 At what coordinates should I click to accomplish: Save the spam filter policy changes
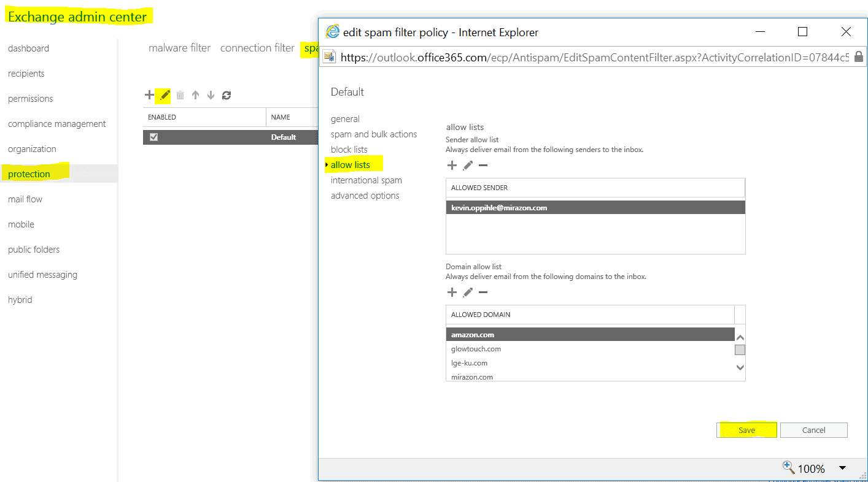[746, 430]
